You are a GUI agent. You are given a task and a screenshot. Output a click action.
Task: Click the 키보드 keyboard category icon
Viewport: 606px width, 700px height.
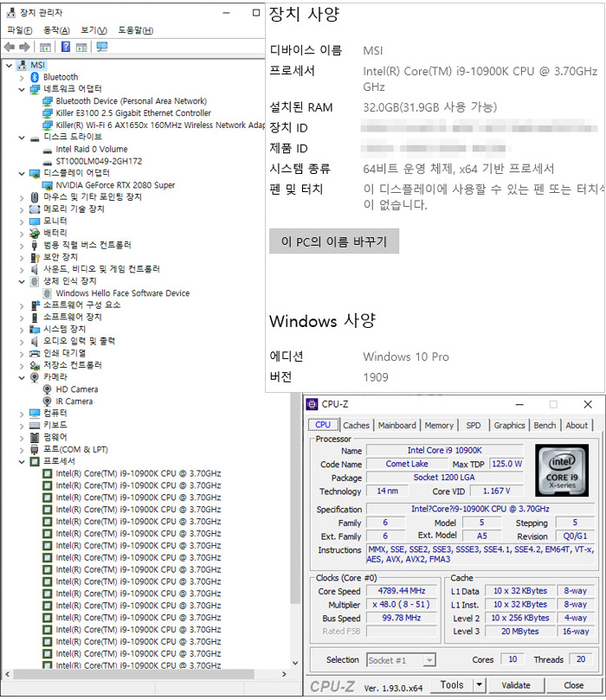click(x=35, y=425)
